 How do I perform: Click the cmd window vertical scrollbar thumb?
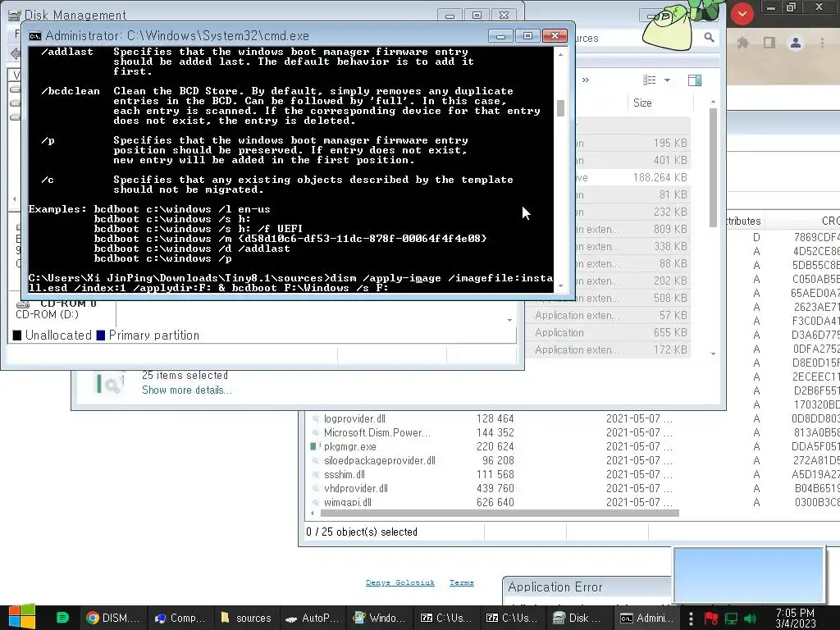tap(560, 108)
